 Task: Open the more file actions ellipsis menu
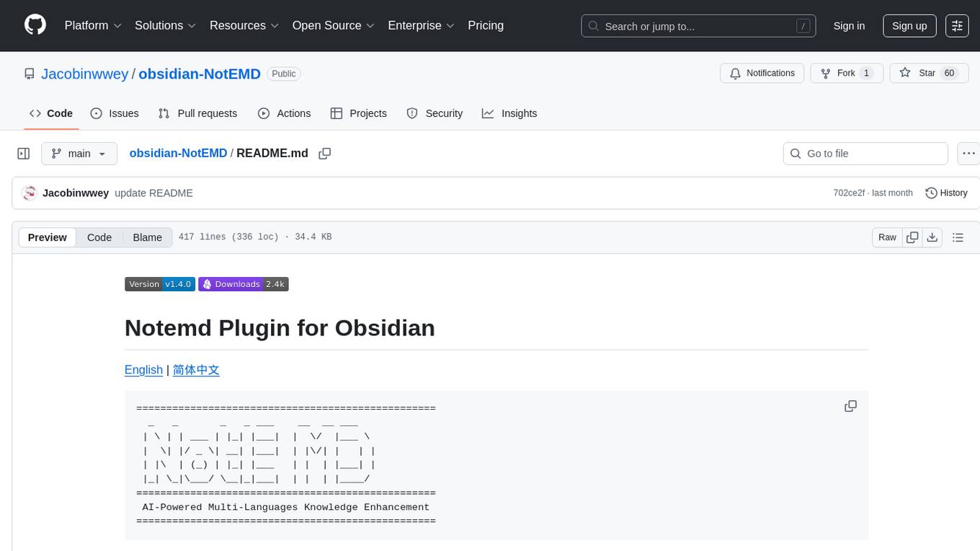pos(969,154)
